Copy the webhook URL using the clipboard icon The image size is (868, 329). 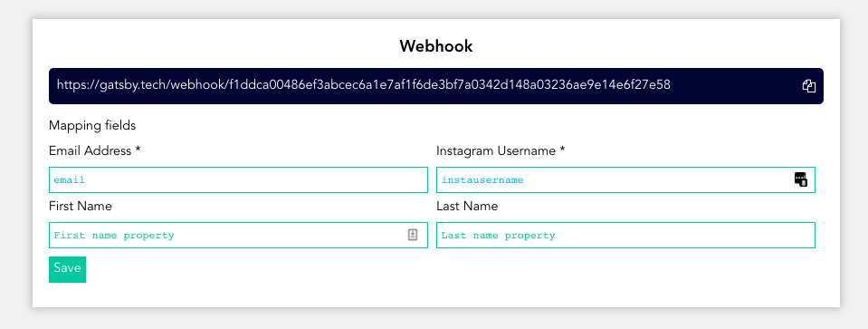(809, 86)
